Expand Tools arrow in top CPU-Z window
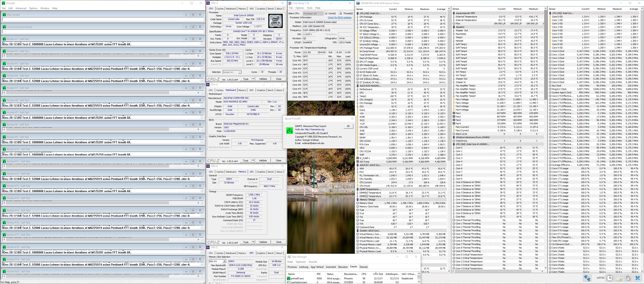Viewport: 644px width, 284px height. click(x=253, y=79)
